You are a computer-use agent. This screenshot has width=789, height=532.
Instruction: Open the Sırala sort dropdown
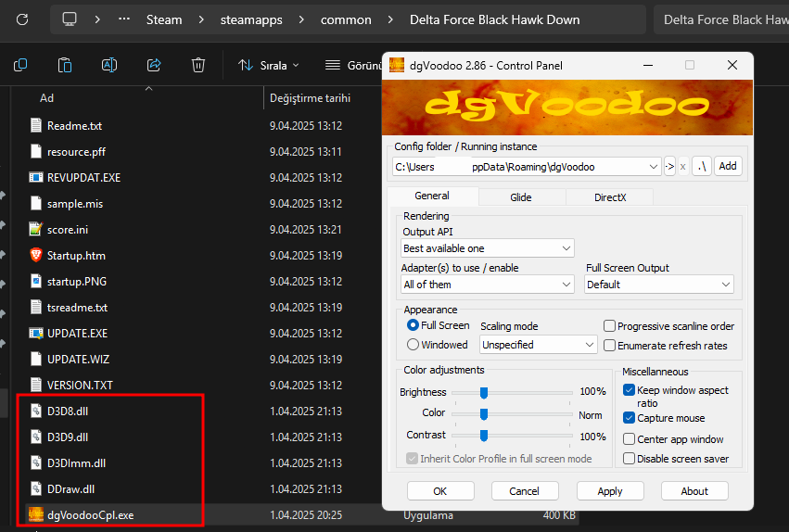(269, 66)
